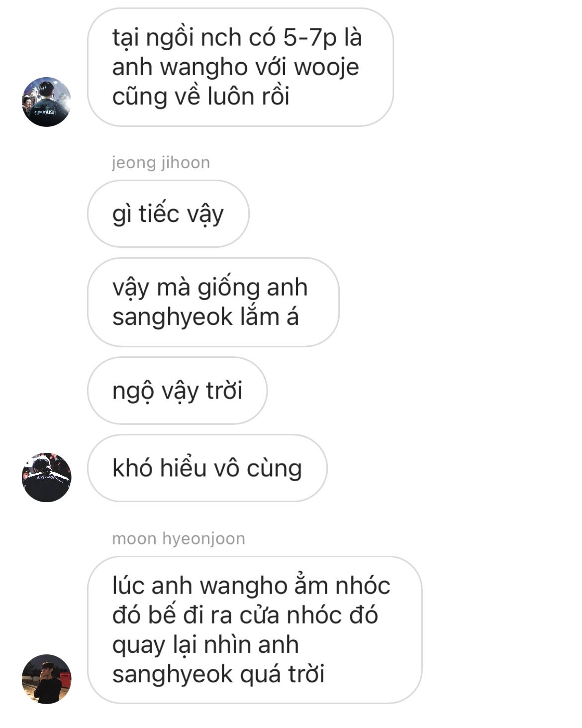This screenshot has height=728, width=582.
Task: Select the message starting 'vậy mà giống anh'
Action: [x=213, y=302]
